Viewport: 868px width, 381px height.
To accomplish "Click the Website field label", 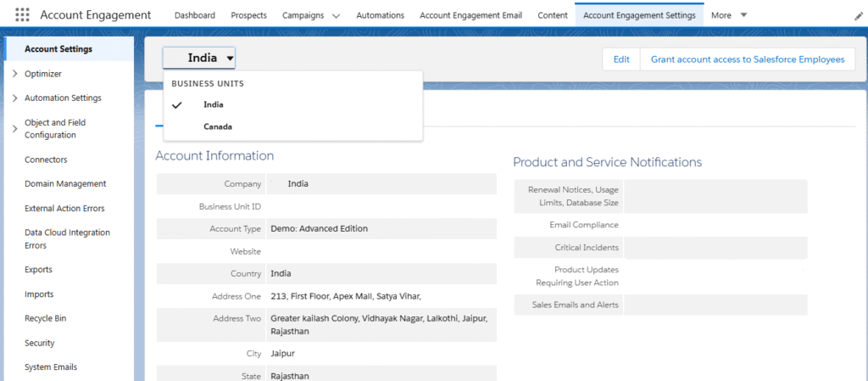I will click(x=245, y=251).
